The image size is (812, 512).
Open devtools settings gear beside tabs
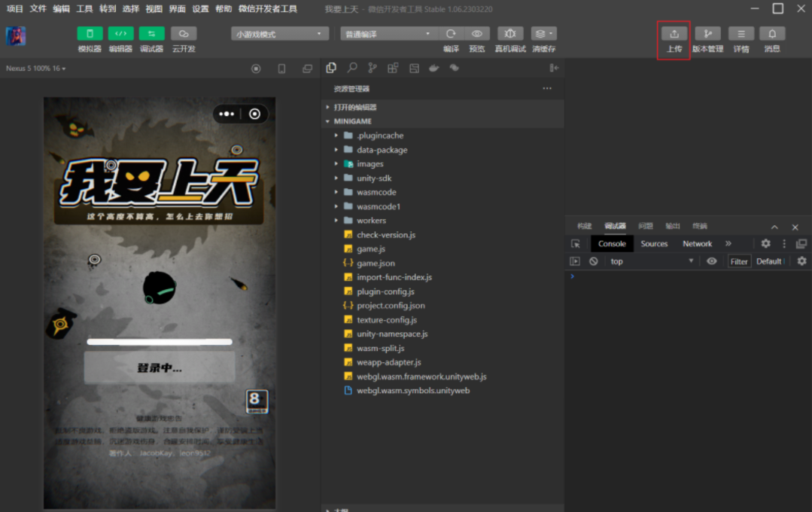coord(765,243)
